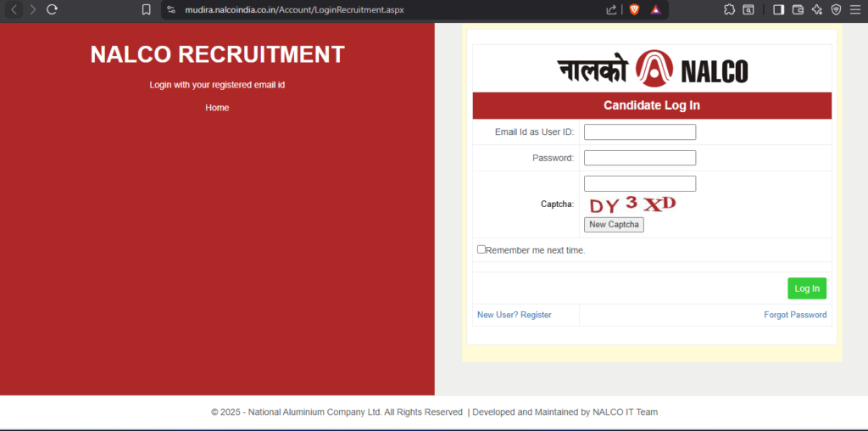Bookmark this page with the bookmark icon

tap(147, 9)
